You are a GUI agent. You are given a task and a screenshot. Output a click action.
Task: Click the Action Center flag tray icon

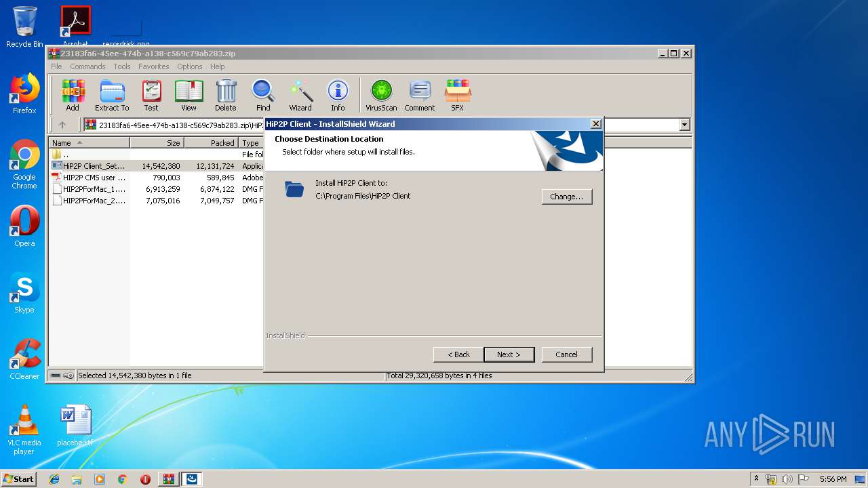804,479
